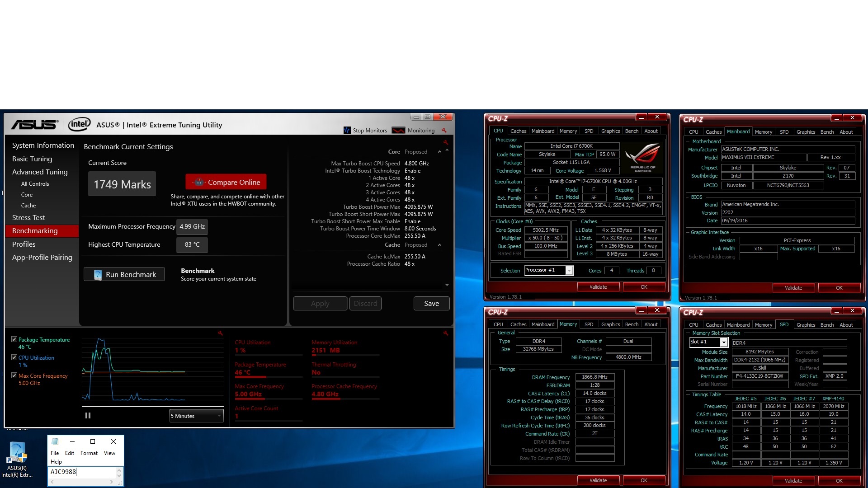This screenshot has height=488, width=868.
Task: Open System Information section
Action: 43,145
